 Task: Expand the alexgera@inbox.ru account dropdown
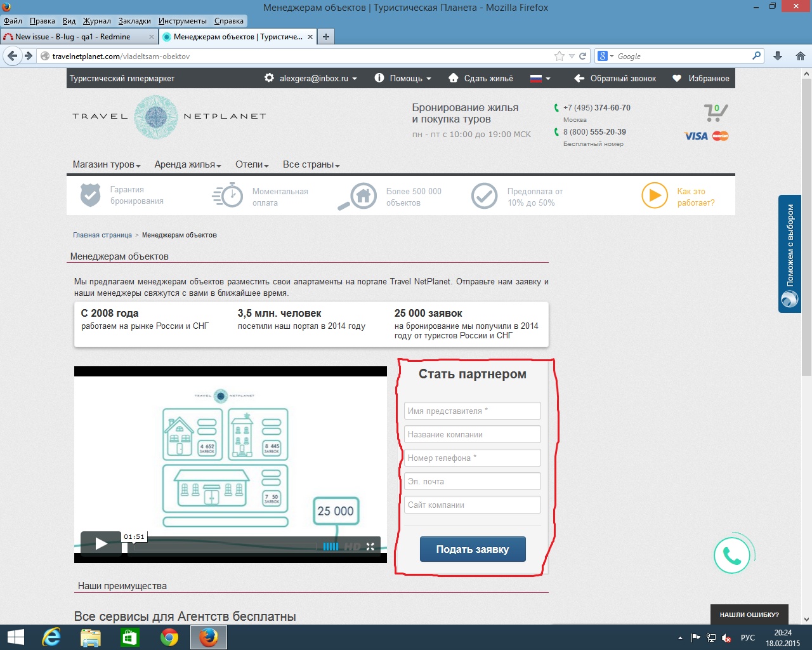tap(318, 78)
